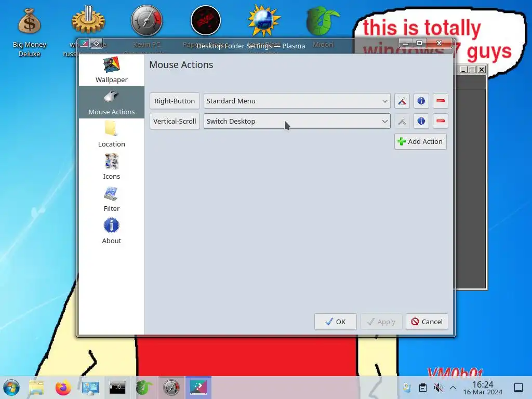Click the Add Action button
532x399 pixels.
tap(420, 141)
